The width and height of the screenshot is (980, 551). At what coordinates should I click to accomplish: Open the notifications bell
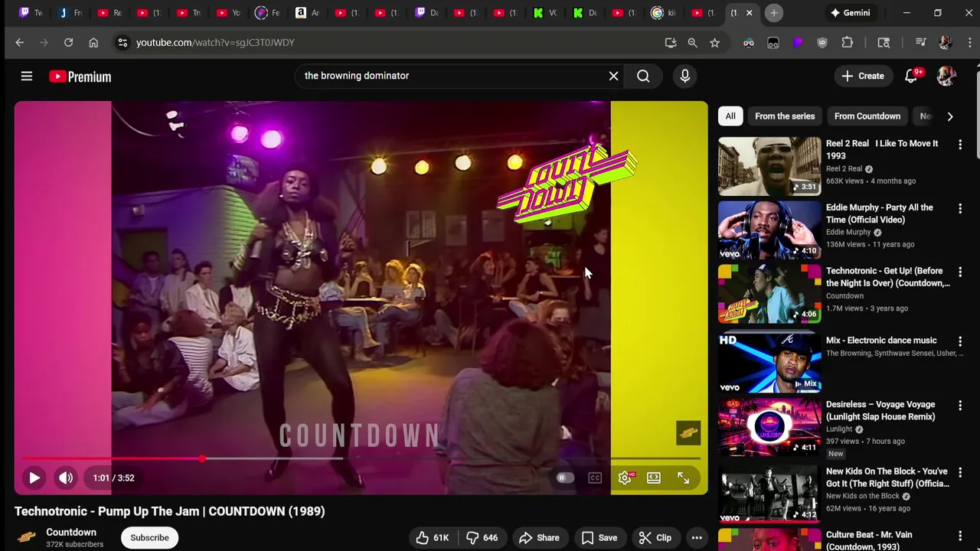click(x=911, y=76)
